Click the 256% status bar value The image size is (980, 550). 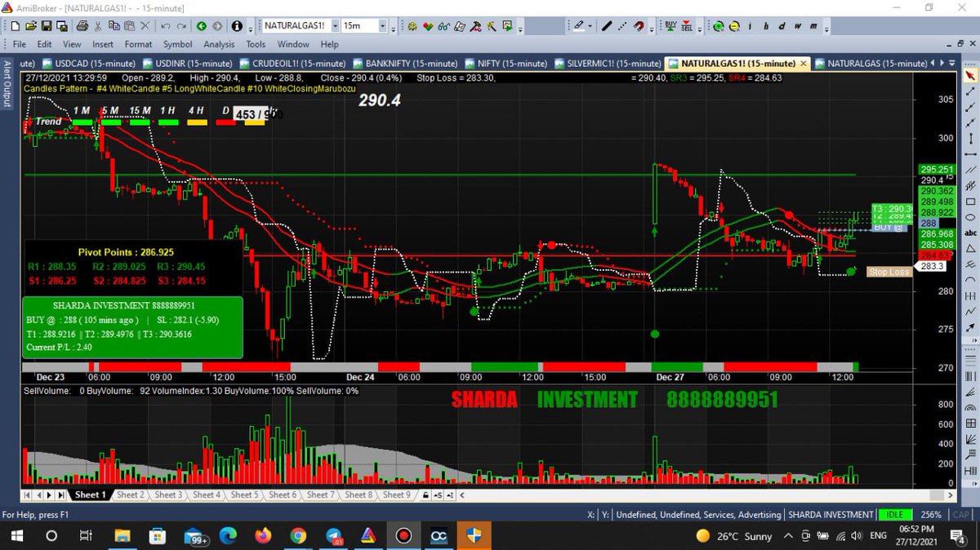pos(933,515)
